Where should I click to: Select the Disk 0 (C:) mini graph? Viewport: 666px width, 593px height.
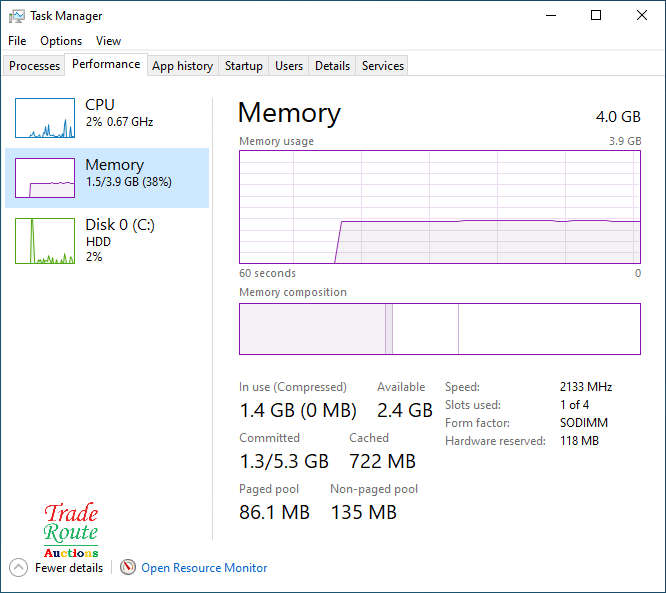pyautogui.click(x=45, y=241)
